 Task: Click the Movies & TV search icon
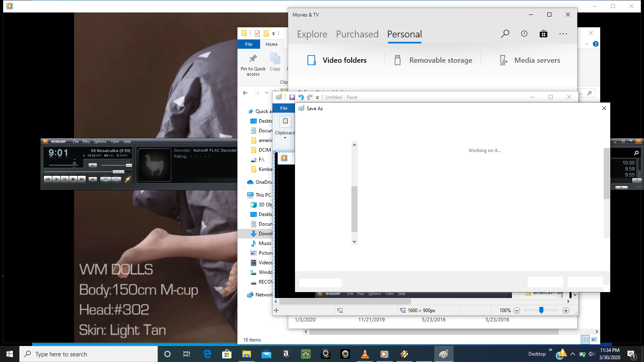[505, 34]
